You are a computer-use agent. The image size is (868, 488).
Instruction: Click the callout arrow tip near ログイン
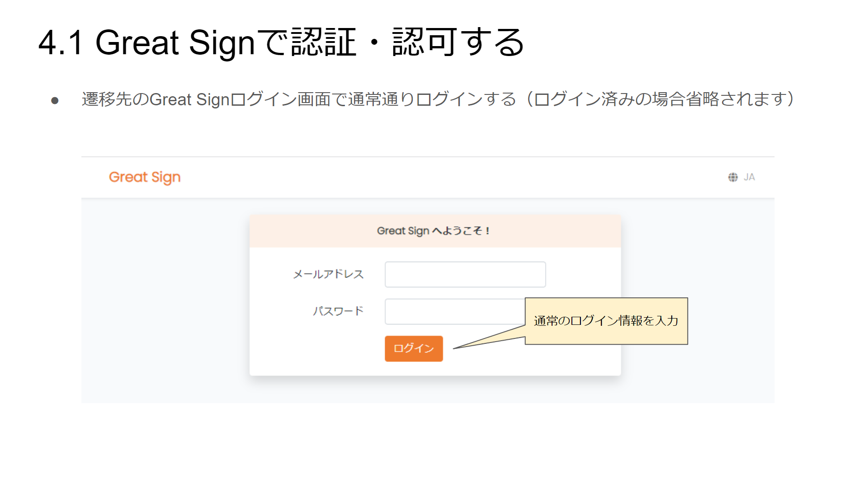[455, 348]
